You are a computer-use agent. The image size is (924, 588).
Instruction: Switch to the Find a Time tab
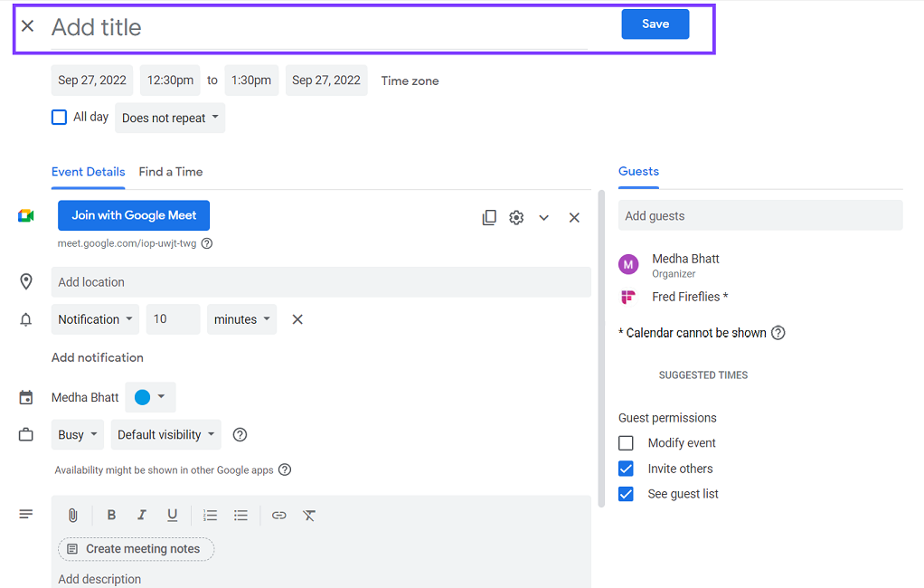[170, 172]
